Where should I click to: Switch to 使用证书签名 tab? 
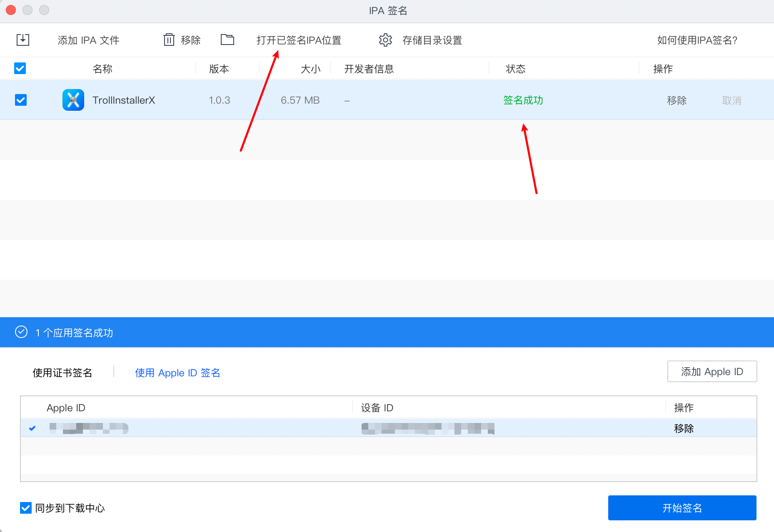pyautogui.click(x=62, y=373)
